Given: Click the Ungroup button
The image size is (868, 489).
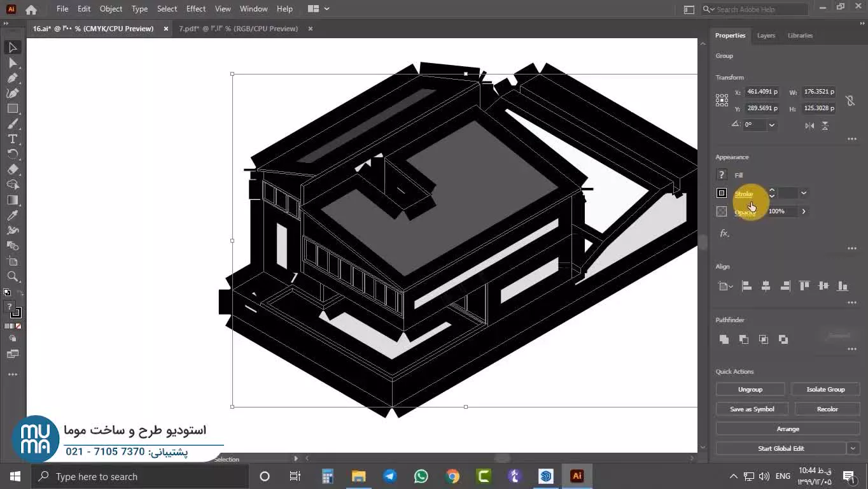Looking at the screenshot, I should (750, 390).
